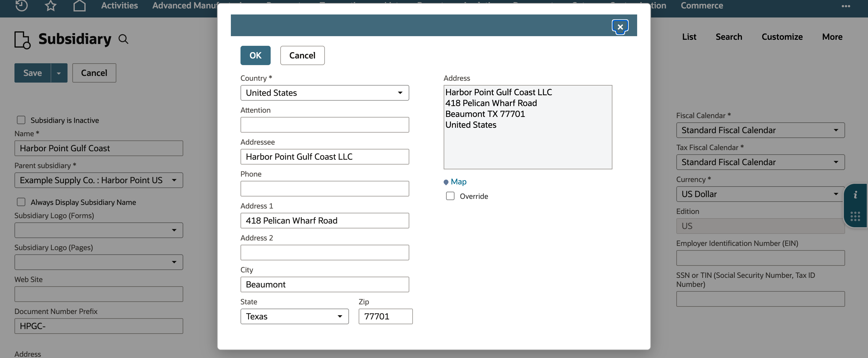
Task: Click the Employer Identification Number field
Action: pos(760,258)
